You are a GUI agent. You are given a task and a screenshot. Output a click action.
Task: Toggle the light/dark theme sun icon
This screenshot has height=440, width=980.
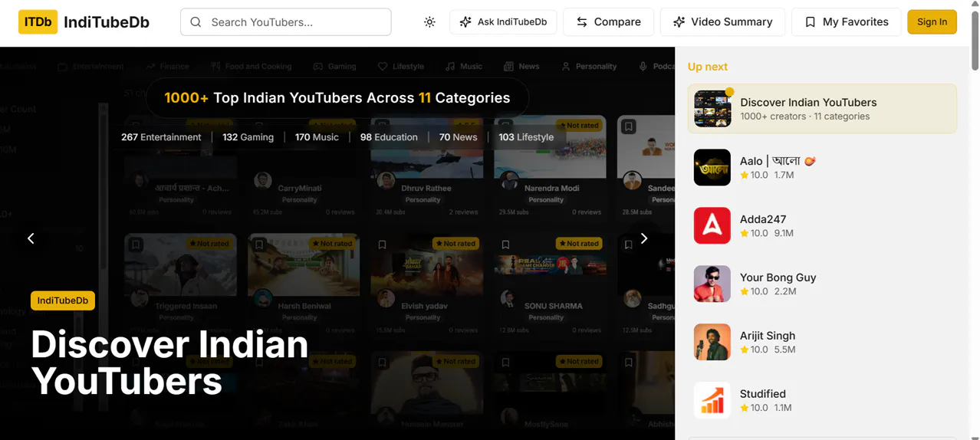pyautogui.click(x=429, y=22)
